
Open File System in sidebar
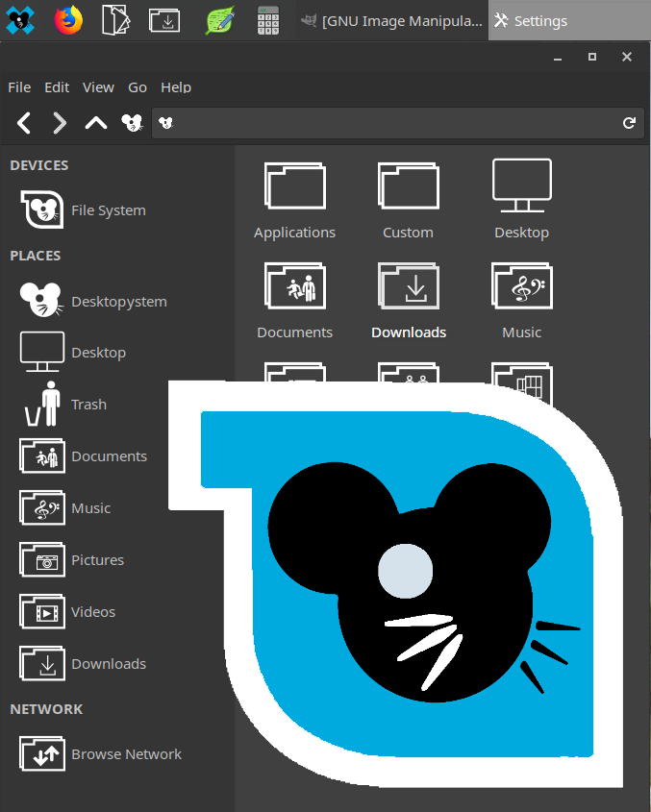(x=83, y=210)
